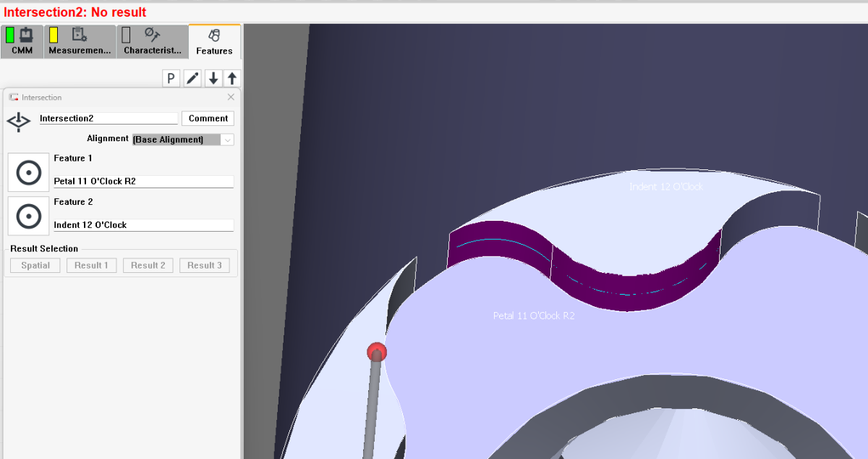Image resolution: width=868 pixels, height=459 pixels.
Task: Select the Spatial result option
Action: pyautogui.click(x=35, y=266)
